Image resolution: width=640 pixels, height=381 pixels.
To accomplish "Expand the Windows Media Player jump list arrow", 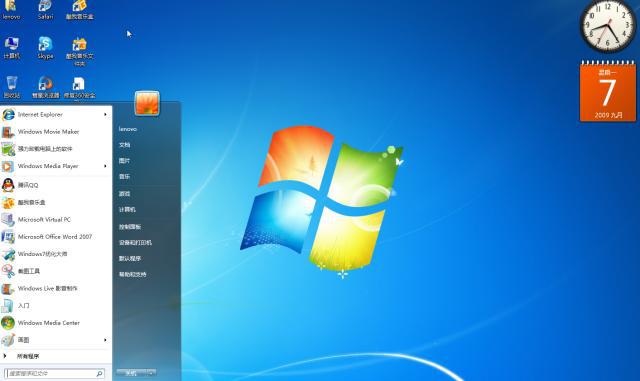I will tap(105, 166).
